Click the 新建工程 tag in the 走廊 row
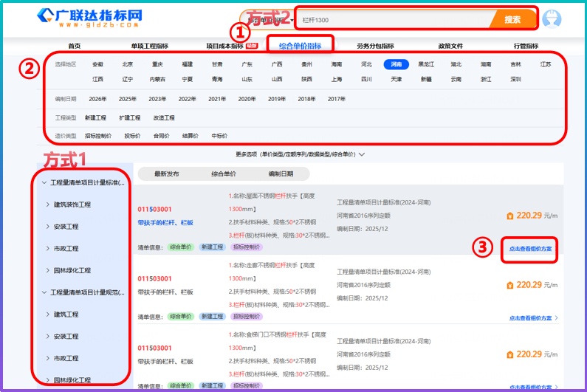 [212, 317]
